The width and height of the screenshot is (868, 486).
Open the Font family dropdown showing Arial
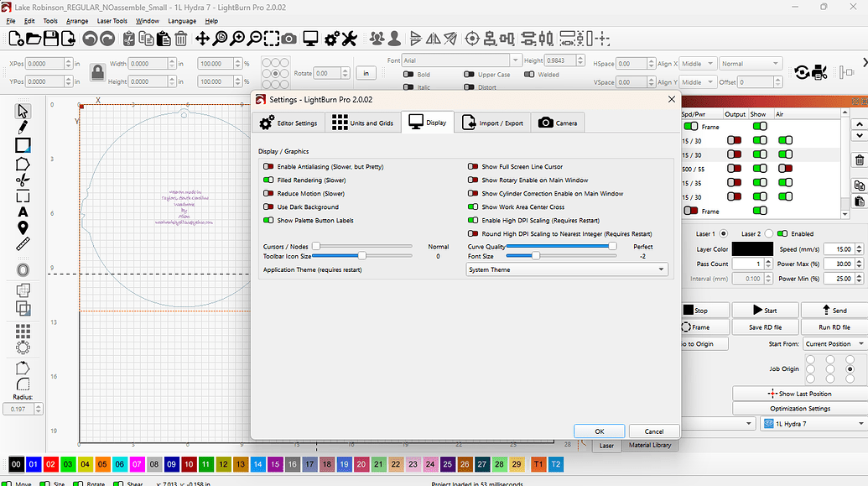[461, 60]
